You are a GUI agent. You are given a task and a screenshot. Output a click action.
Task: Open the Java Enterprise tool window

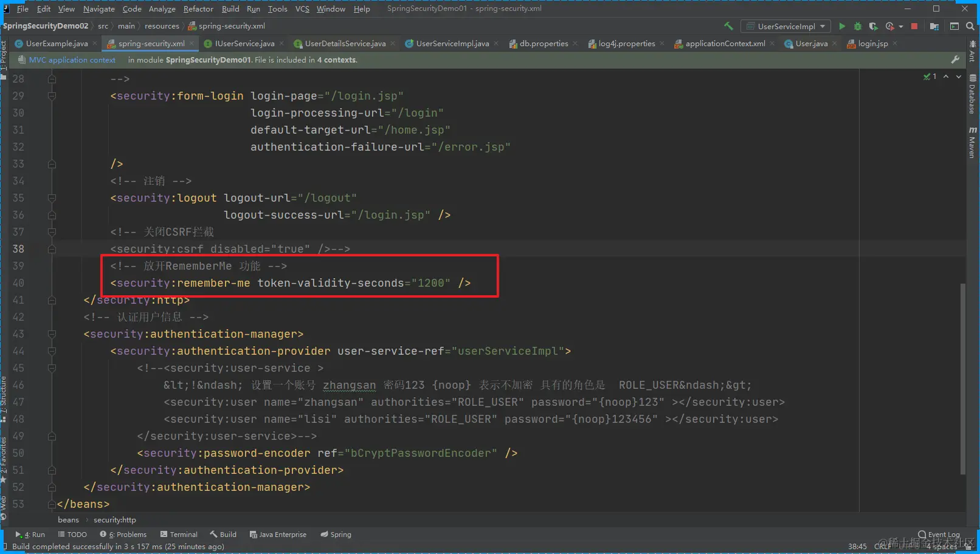278,535
